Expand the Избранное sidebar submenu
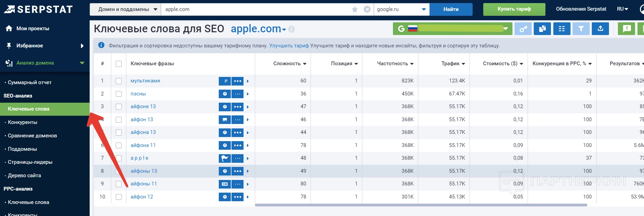Image resolution: width=644 pixels, height=216 pixels. pyautogui.click(x=82, y=46)
